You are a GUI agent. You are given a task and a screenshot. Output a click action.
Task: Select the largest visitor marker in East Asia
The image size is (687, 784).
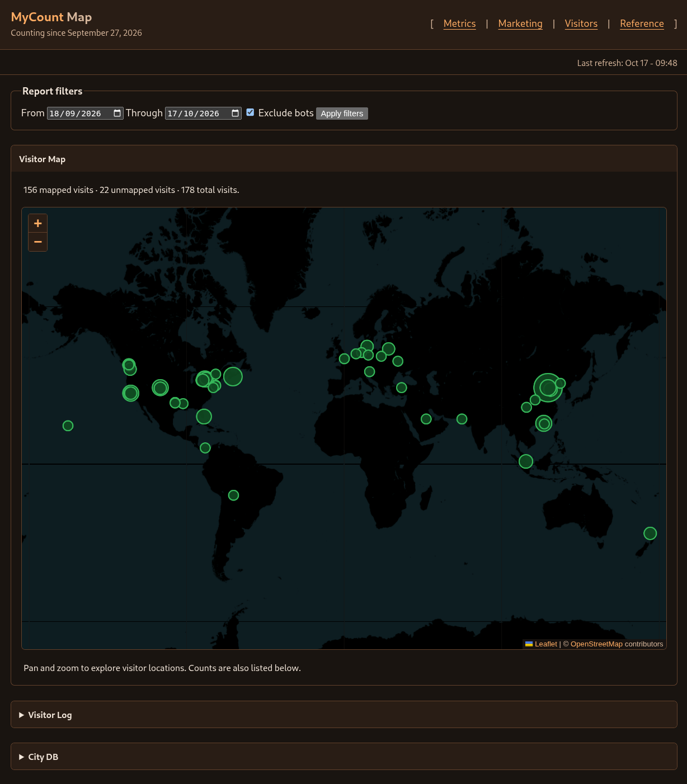tap(548, 388)
